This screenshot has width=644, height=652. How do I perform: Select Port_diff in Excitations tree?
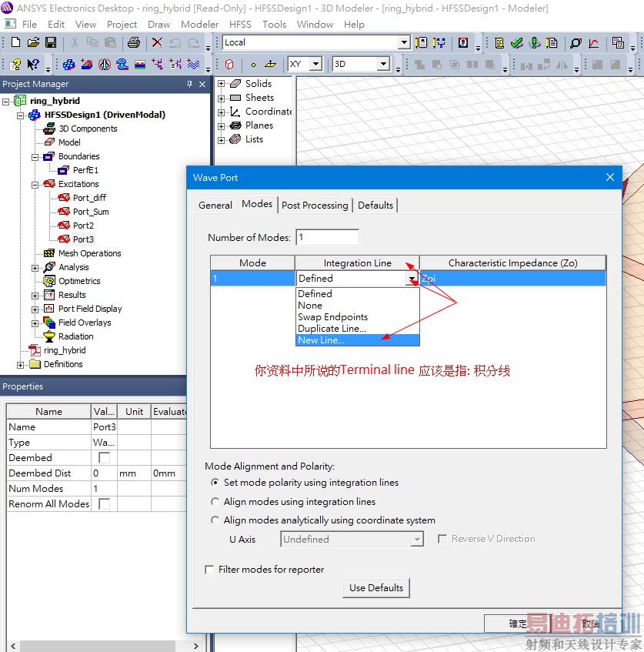(x=89, y=198)
